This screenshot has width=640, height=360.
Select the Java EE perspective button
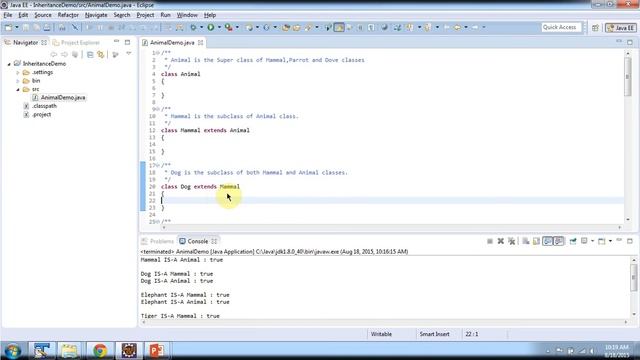(621, 27)
